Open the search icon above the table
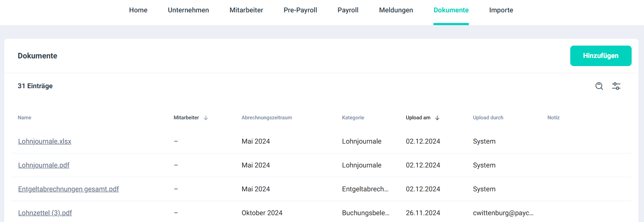 click(x=599, y=86)
